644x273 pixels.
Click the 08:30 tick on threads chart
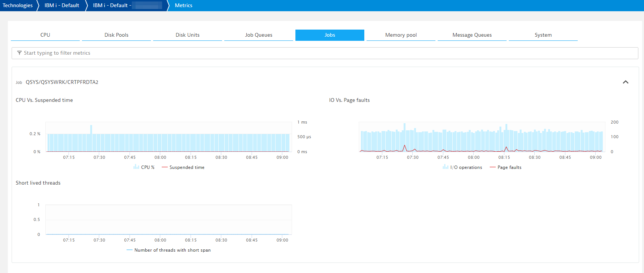pos(221,240)
